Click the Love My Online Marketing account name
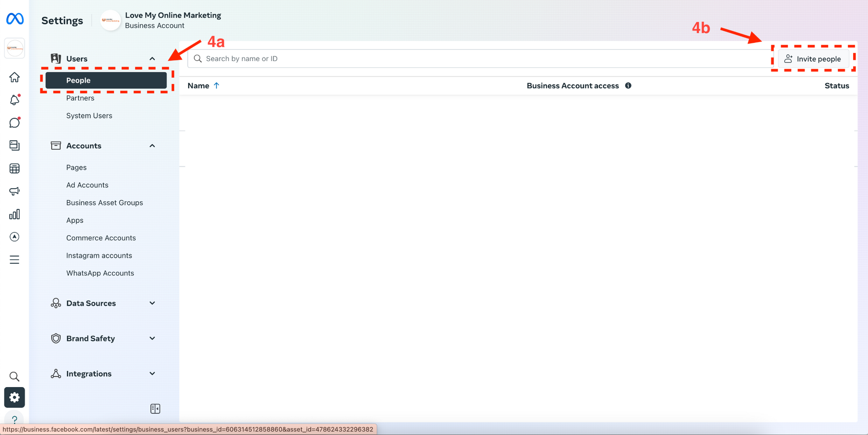Screen dimensions: 868x435 click(x=173, y=15)
